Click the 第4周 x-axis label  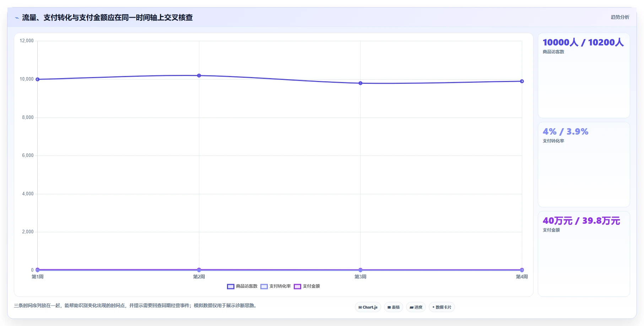click(x=522, y=277)
